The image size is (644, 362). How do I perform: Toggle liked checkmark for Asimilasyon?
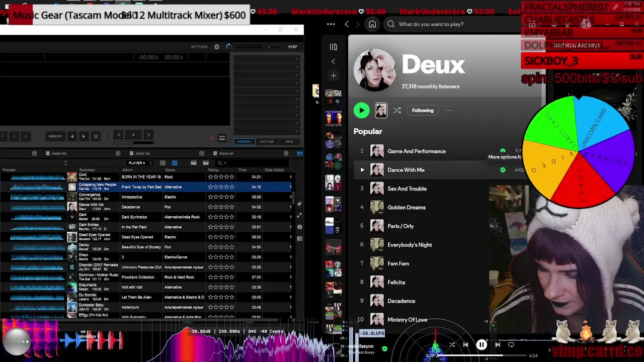pyautogui.click(x=385, y=348)
